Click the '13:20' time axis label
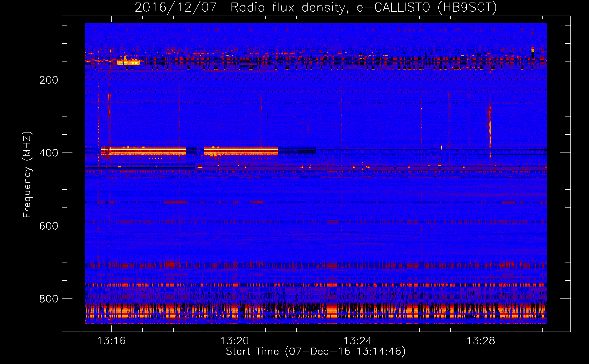The height and width of the screenshot is (364, 589). point(235,341)
